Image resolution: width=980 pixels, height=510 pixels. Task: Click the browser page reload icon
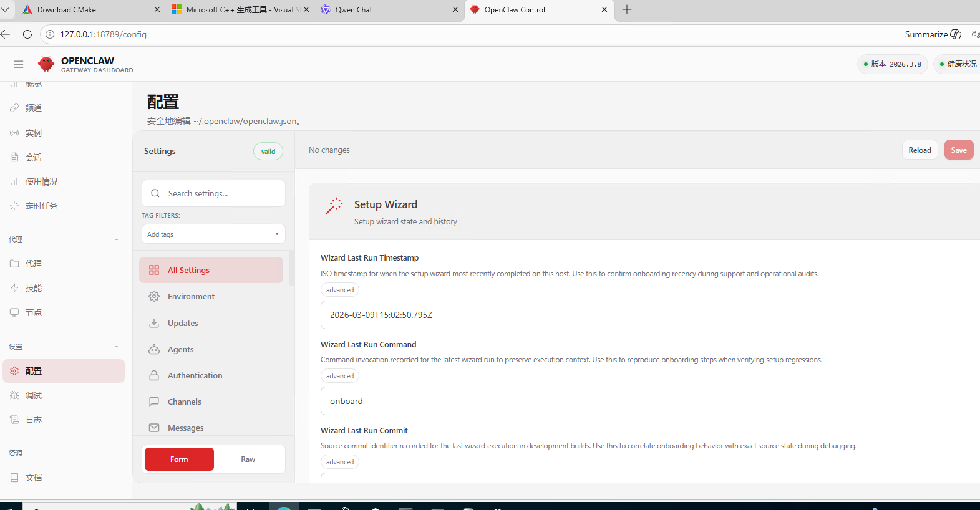(x=27, y=34)
